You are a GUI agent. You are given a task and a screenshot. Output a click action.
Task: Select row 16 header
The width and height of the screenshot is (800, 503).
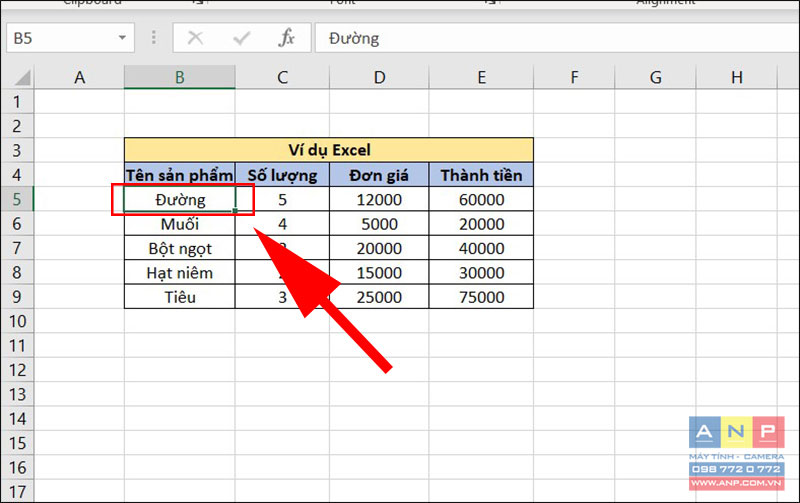(x=17, y=467)
